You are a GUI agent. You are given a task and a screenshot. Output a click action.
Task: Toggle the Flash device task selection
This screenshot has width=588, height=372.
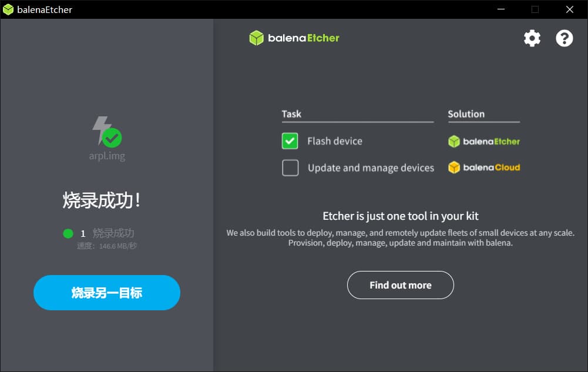[x=290, y=141]
